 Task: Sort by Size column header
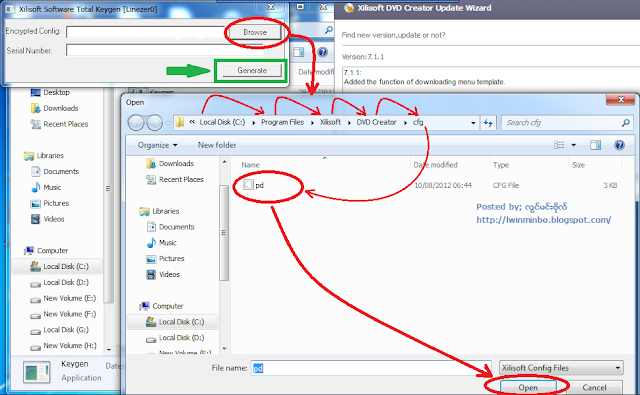click(x=578, y=165)
